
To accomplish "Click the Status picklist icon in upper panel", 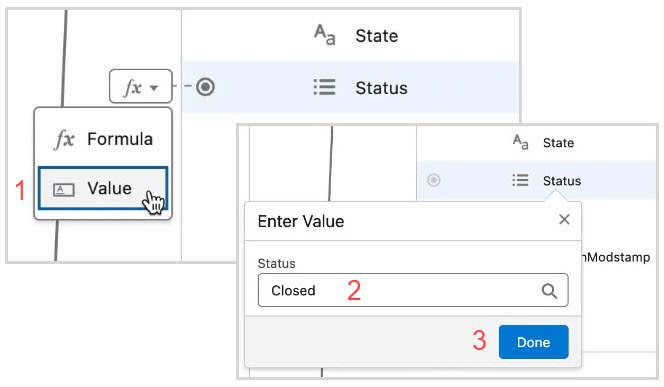I will [x=325, y=87].
